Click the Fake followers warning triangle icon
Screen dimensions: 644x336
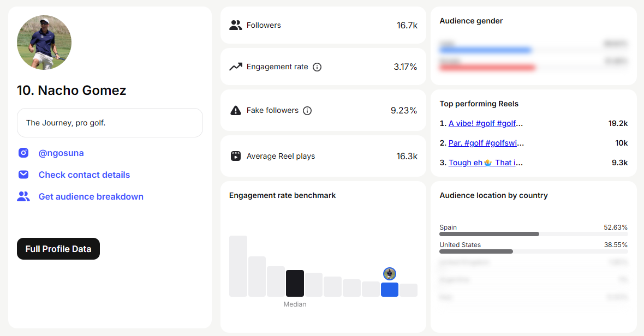tap(236, 110)
